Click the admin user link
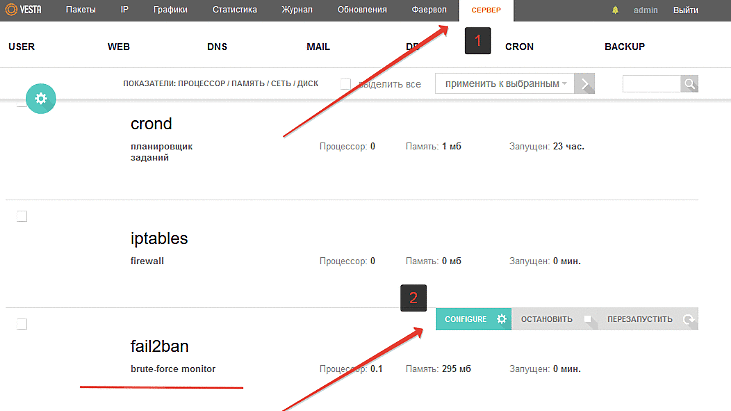The height and width of the screenshot is (411, 731). [x=646, y=10]
